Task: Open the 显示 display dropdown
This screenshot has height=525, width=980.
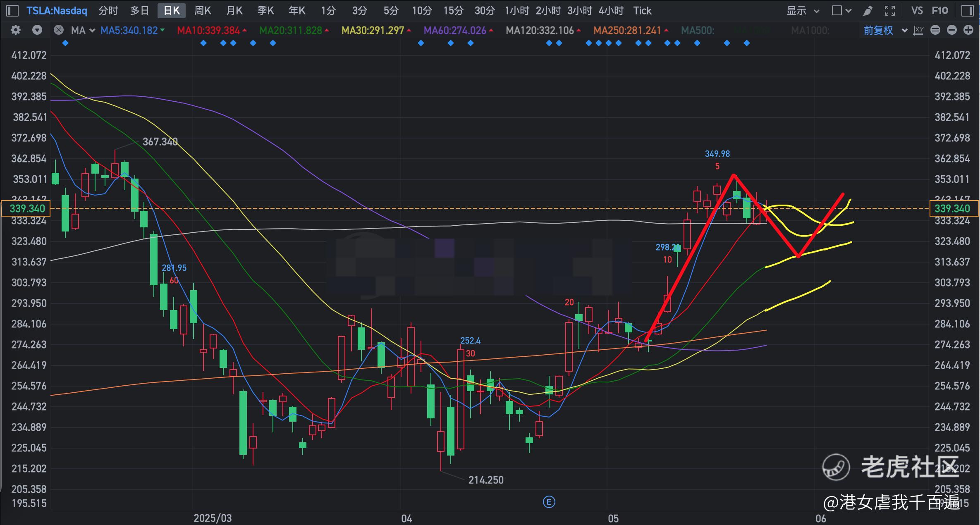Action: [x=803, y=10]
